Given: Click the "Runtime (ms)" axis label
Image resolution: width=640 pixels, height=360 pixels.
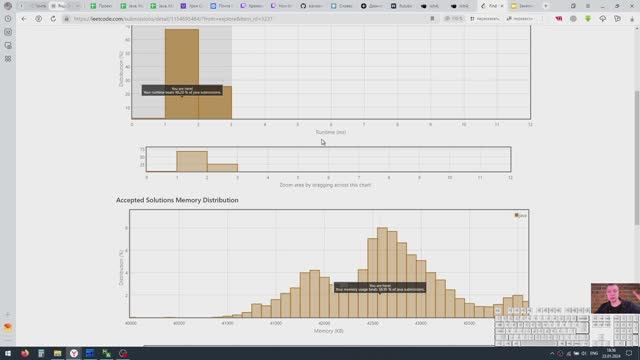Looking at the screenshot, I should [x=331, y=132].
